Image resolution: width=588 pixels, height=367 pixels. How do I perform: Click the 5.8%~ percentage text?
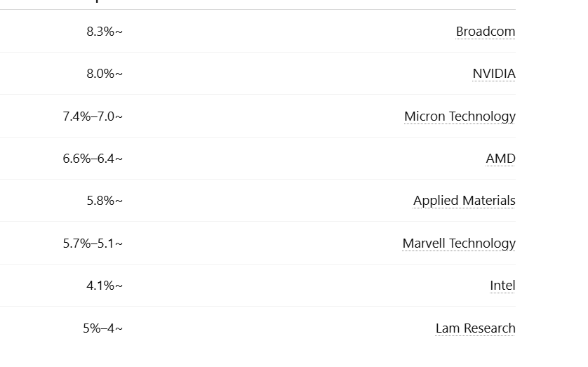click(x=105, y=201)
